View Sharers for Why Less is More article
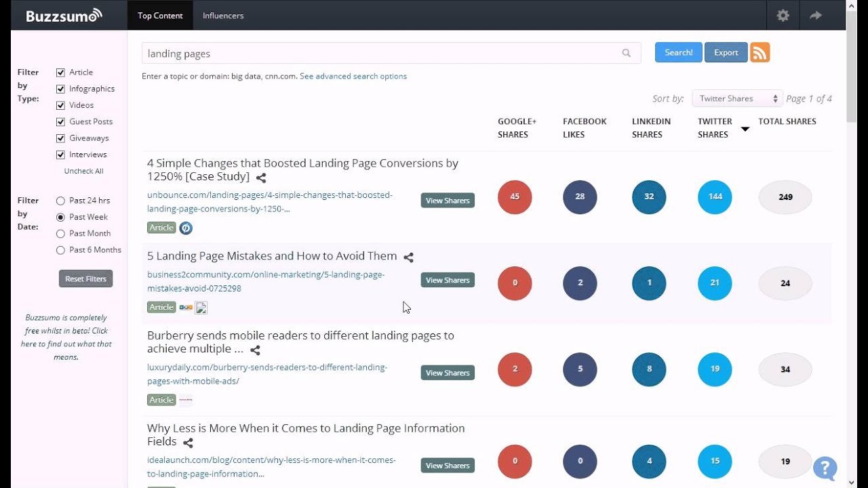The height and width of the screenshot is (488, 868). [448, 466]
